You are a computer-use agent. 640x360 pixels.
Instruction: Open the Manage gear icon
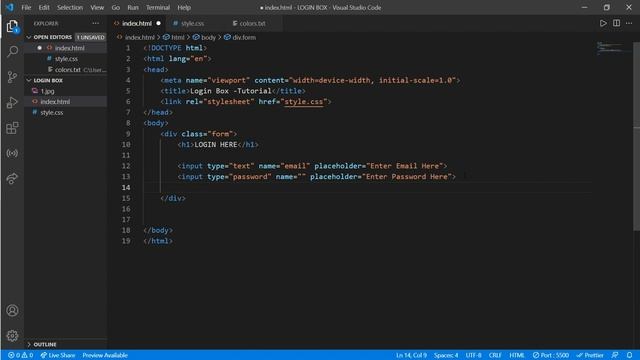point(12,336)
